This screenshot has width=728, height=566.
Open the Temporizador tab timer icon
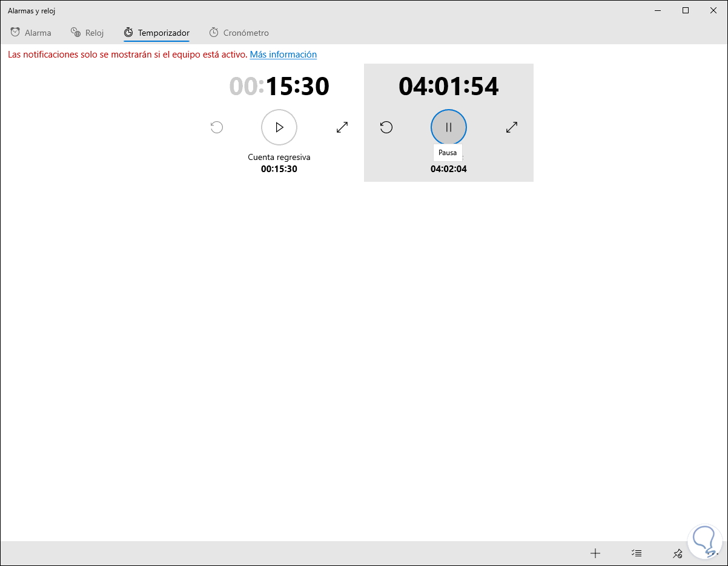(127, 32)
